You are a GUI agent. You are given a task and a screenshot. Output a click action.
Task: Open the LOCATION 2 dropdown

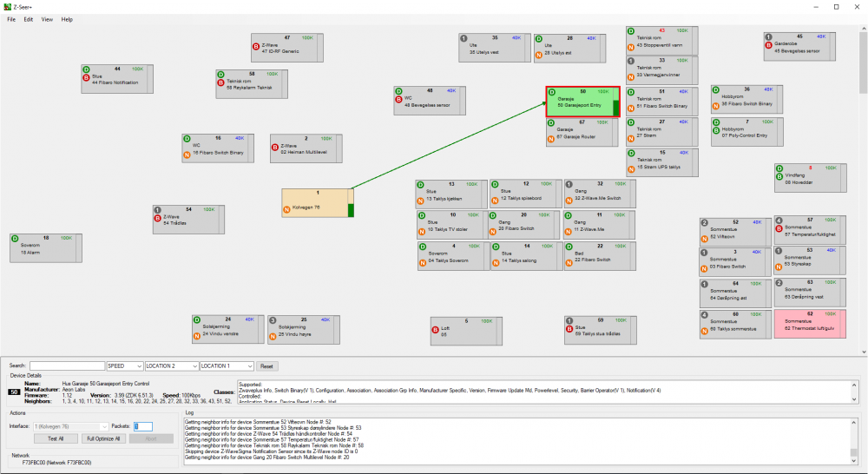coord(171,366)
